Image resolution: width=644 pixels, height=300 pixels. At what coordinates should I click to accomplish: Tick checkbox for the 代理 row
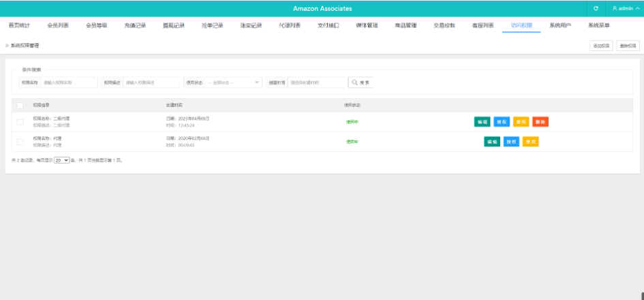20,142
